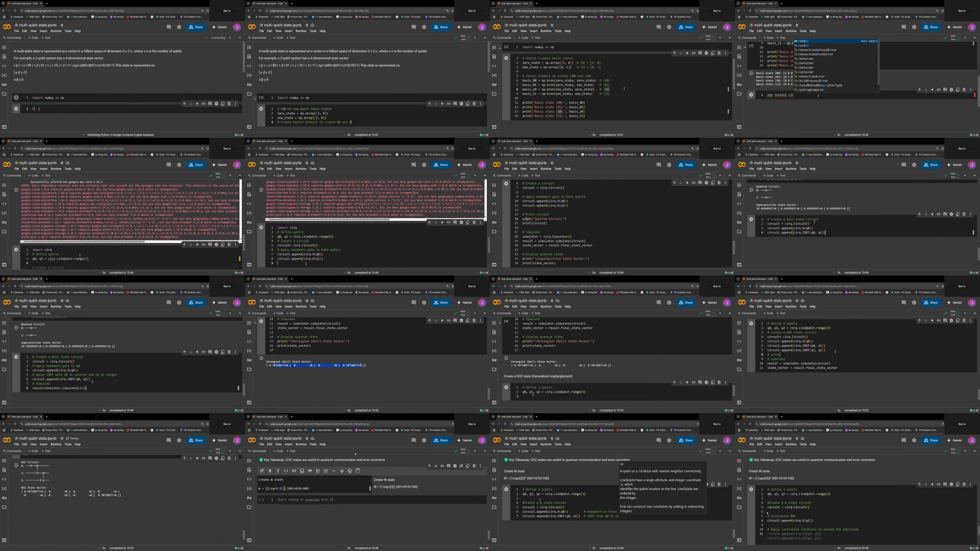Add a blockquote from the markdown formatting toolbar
The height and width of the screenshot is (551, 980).
310,471
